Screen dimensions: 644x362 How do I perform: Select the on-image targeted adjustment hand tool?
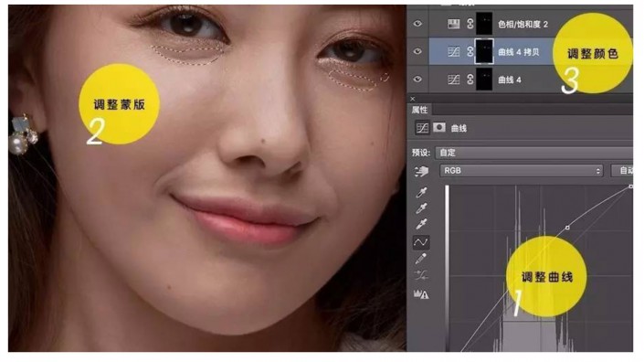[x=421, y=171]
